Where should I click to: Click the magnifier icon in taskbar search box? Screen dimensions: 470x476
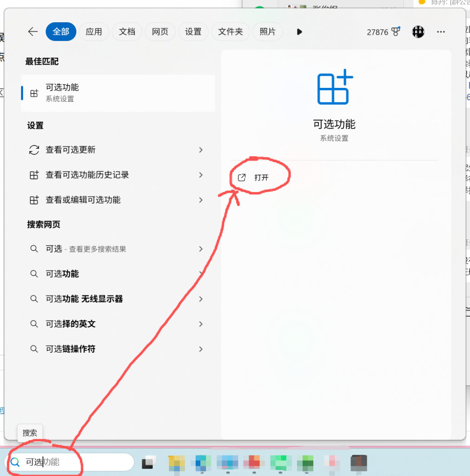click(x=15, y=462)
